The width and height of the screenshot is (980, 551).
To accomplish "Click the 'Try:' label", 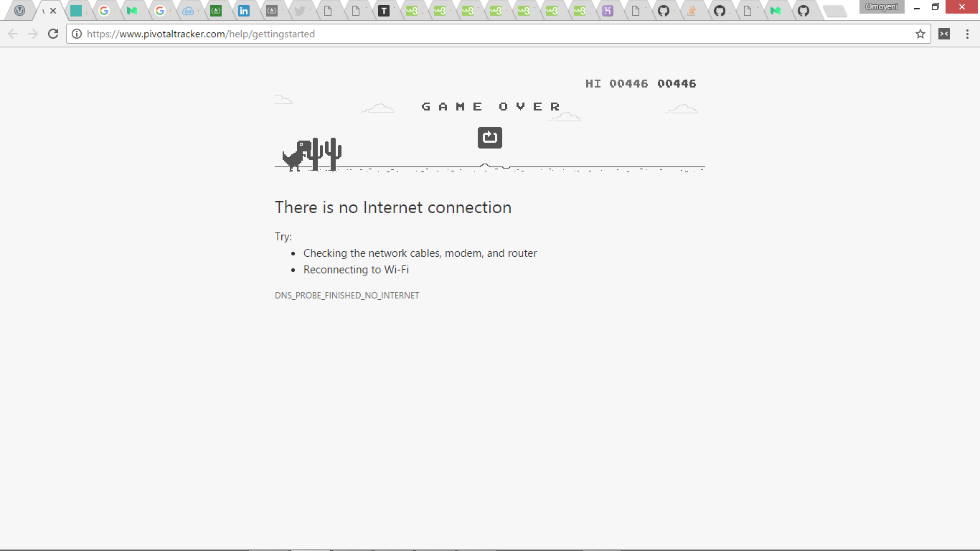I will tap(283, 237).
